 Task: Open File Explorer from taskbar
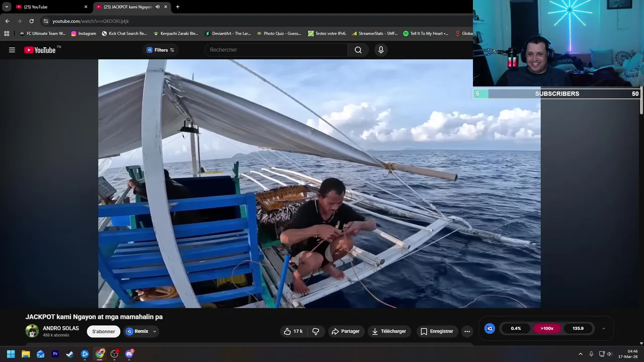26,354
